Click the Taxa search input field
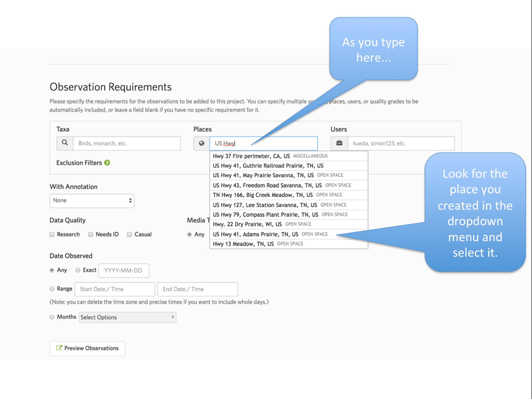This screenshot has height=399, width=532. tap(127, 143)
